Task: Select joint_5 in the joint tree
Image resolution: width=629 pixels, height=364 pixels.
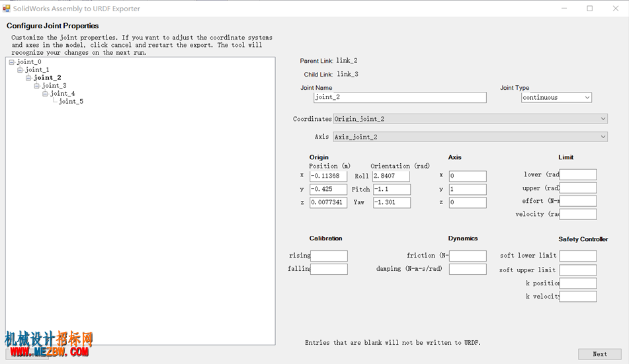Action: (x=71, y=102)
